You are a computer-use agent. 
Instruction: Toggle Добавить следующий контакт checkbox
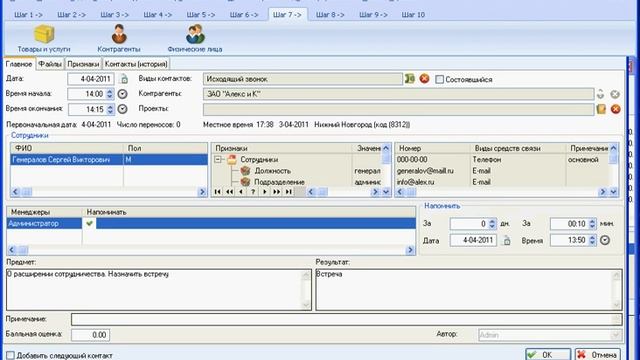tap(11, 356)
